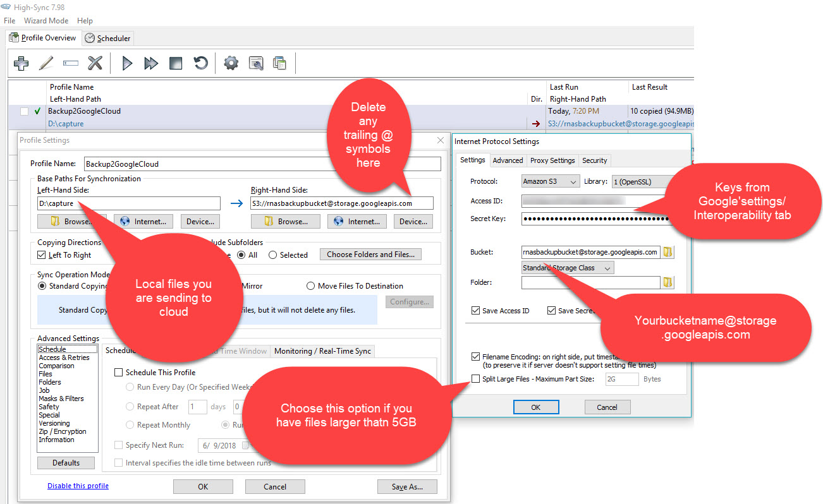This screenshot has width=823, height=504.
Task: Select Comparison in the Advanced Settings list
Action: pos(56,366)
